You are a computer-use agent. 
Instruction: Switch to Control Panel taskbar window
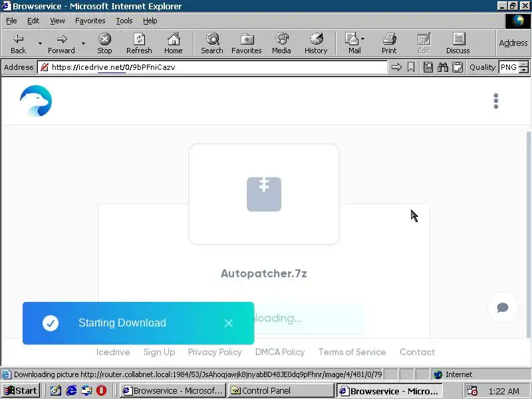point(281,391)
